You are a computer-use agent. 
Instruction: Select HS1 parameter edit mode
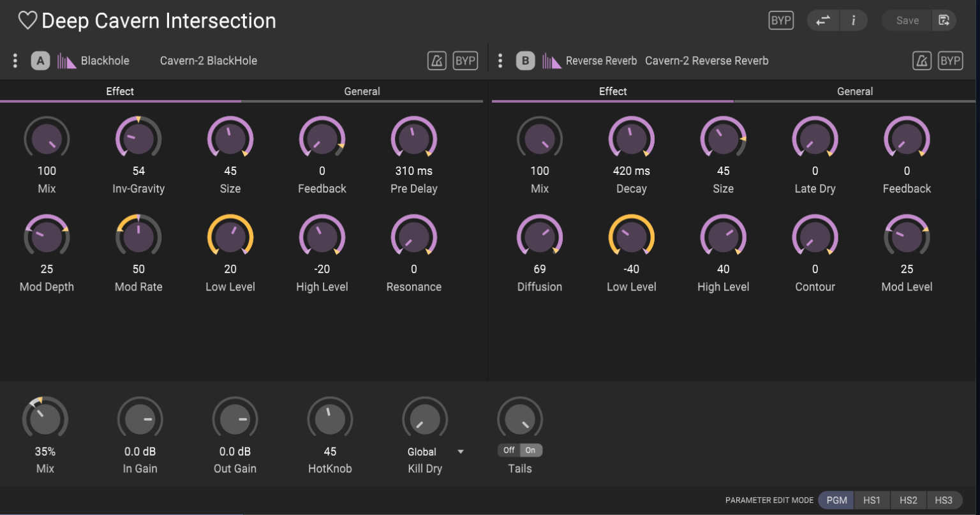[872, 500]
